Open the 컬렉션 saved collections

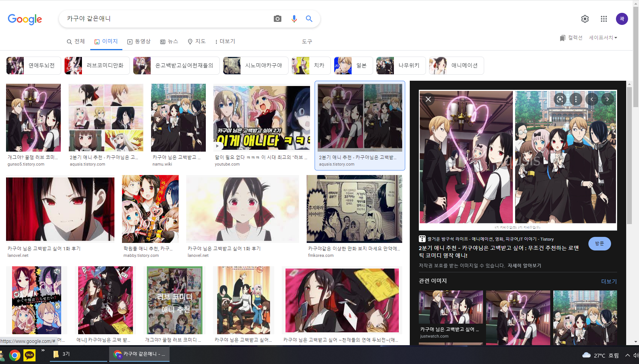click(x=571, y=38)
